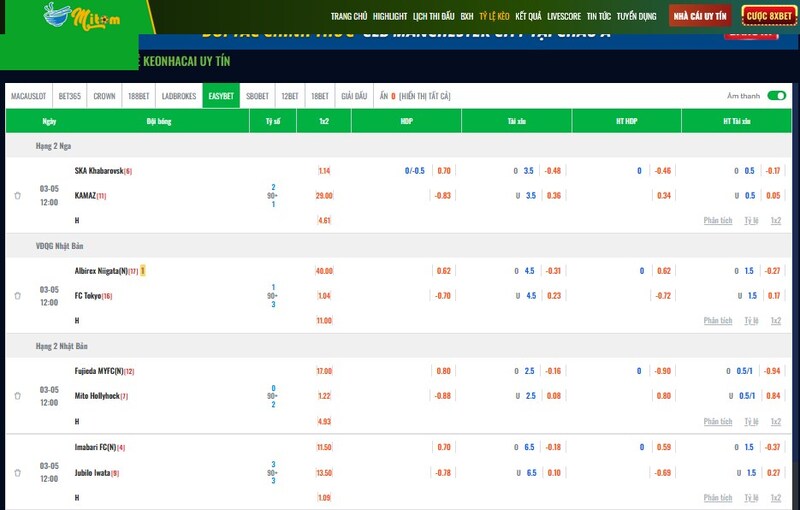Click team name Imabari FC(N)

pyautogui.click(x=95, y=447)
